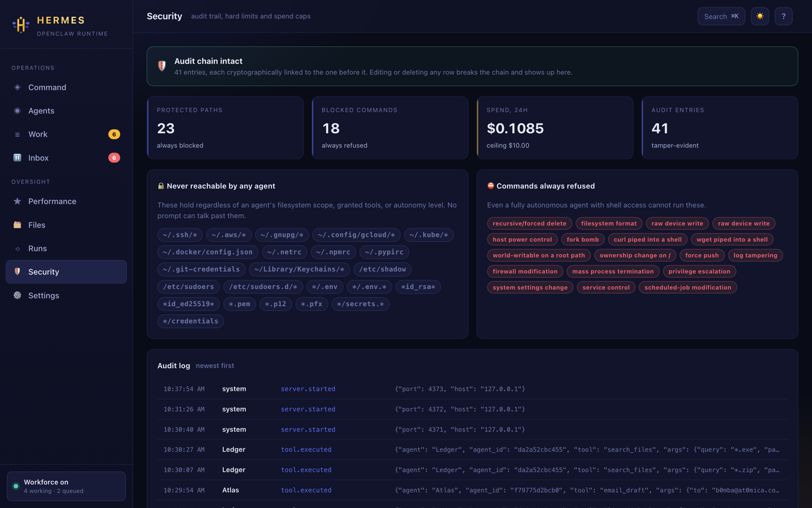
Task: Click shield icon in Audit chain banner
Action: click(162, 66)
